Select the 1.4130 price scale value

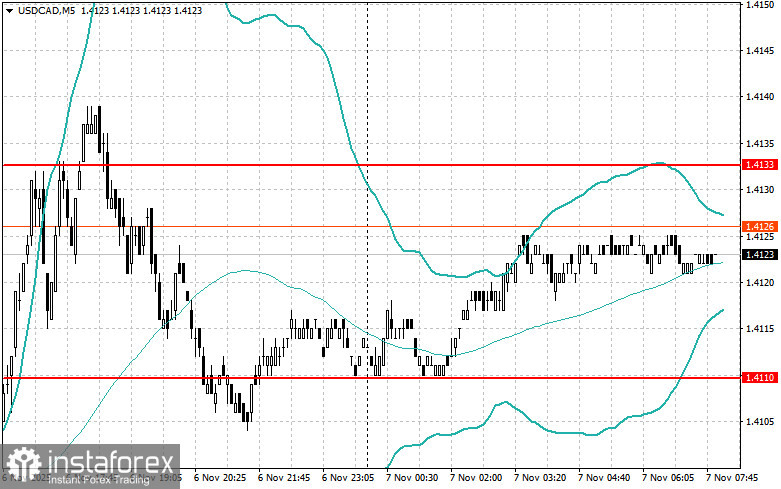(x=760, y=190)
